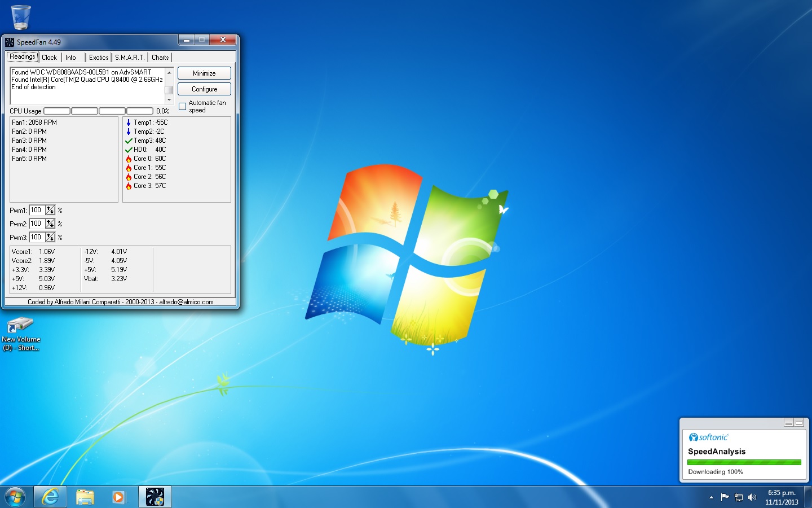This screenshot has width=812, height=508.
Task: Open the Charts tab
Action: 160,58
